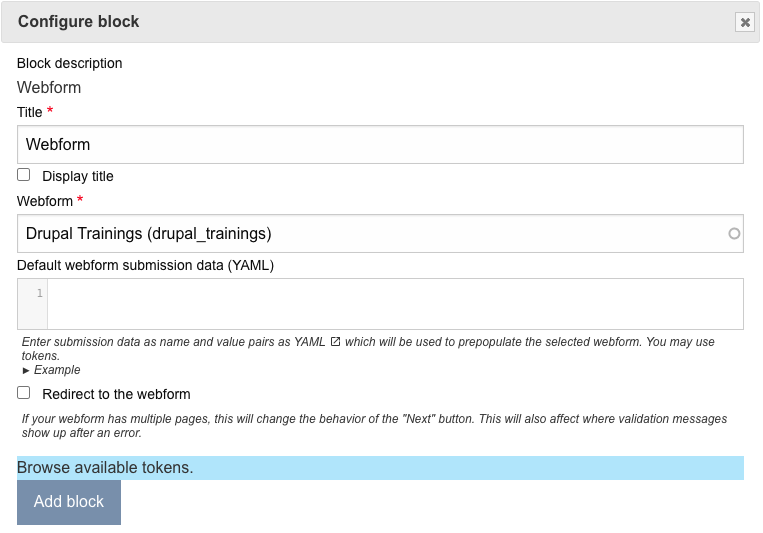Click the "Title" field label

pyautogui.click(x=30, y=112)
